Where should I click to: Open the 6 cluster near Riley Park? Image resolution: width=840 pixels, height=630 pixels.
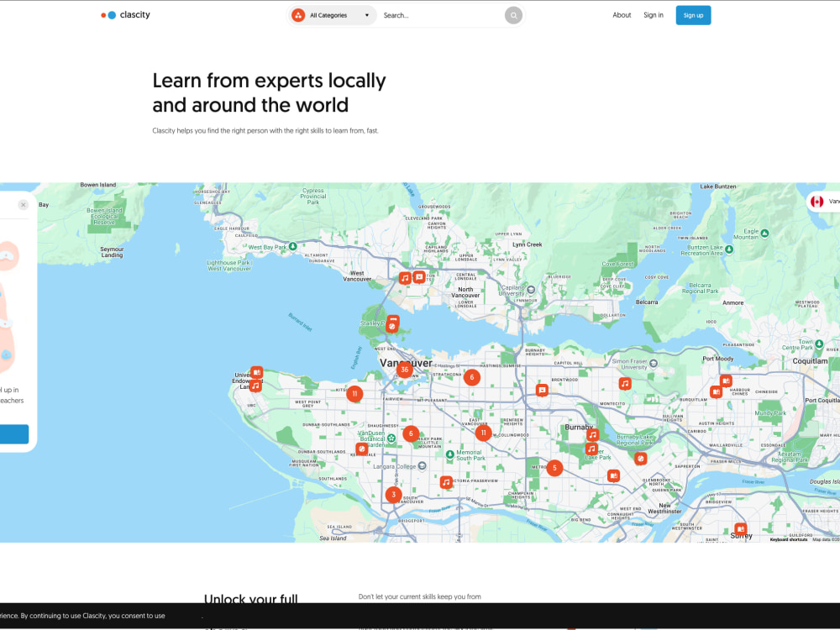411,433
